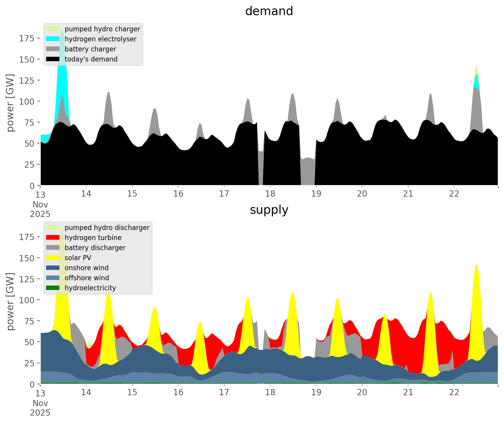Select date tick 20 on the supply chart
504x423 pixels.
[x=362, y=393]
